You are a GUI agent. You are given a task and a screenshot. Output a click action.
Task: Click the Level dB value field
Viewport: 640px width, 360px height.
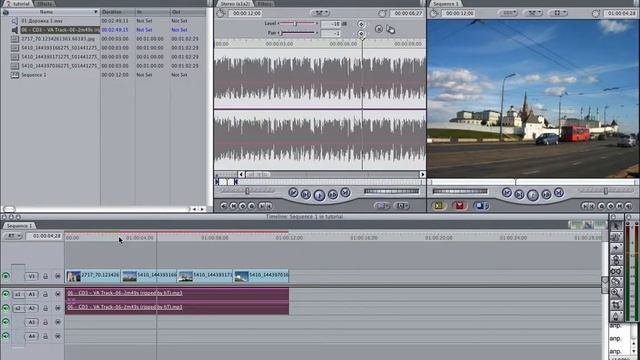point(331,24)
